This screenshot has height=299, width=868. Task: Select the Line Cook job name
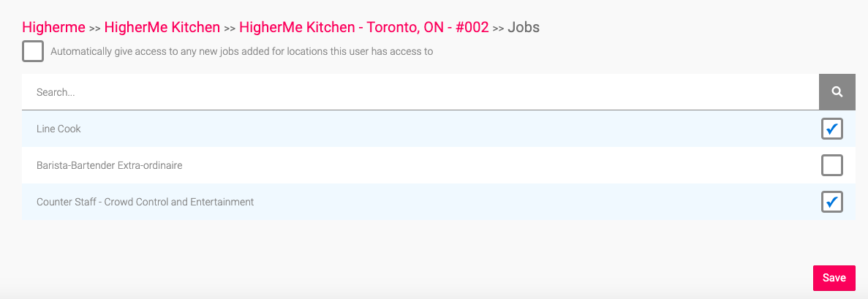click(x=59, y=129)
